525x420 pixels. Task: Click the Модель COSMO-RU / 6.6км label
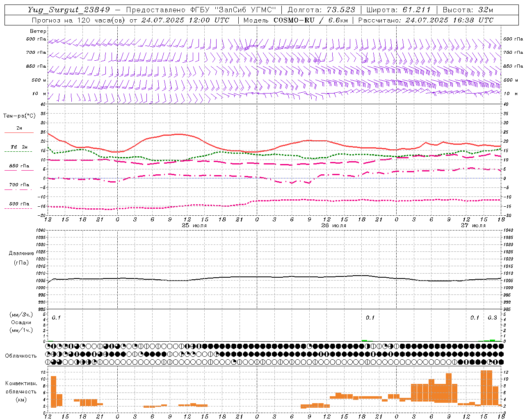295,20
